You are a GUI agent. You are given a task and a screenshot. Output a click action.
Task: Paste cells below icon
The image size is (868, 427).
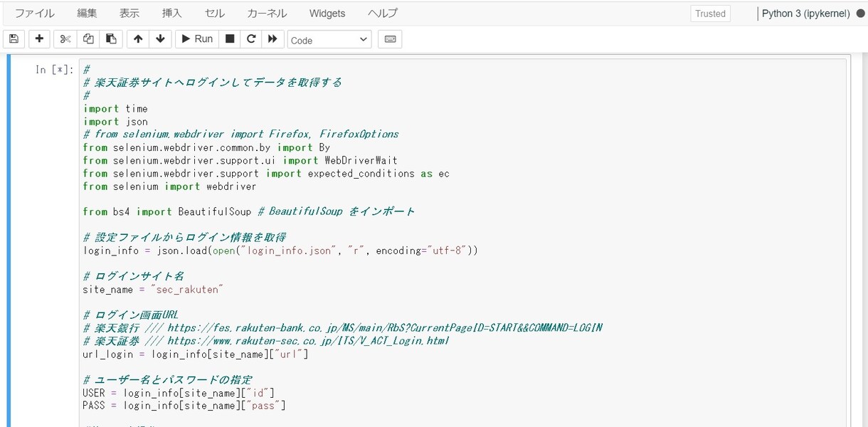pyautogui.click(x=111, y=39)
